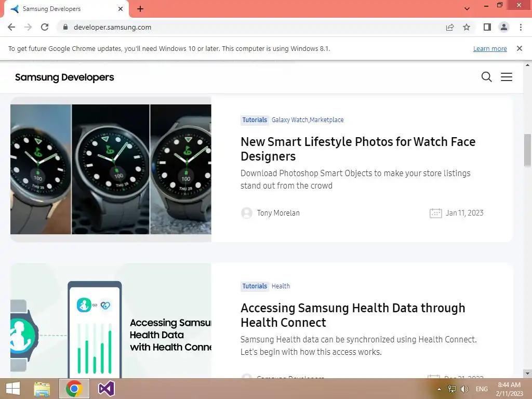
Task: Open site info via the padlock icon
Action: (x=65, y=27)
